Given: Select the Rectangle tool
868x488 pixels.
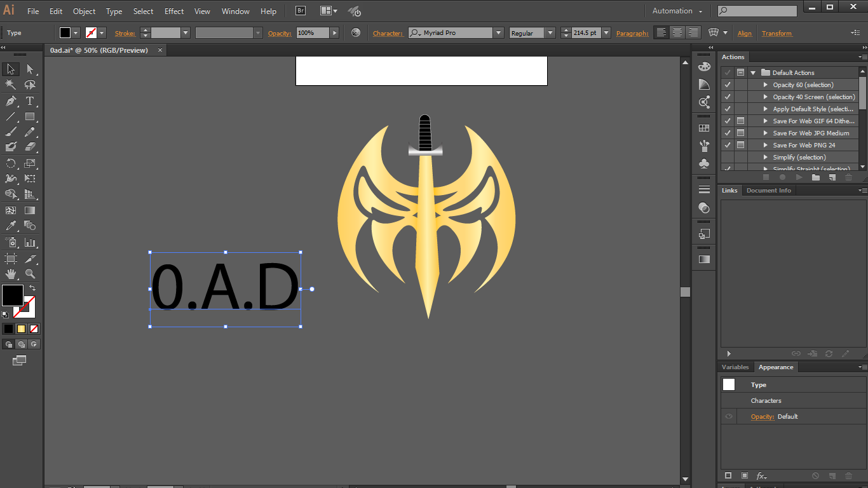Looking at the screenshot, I should (30, 116).
